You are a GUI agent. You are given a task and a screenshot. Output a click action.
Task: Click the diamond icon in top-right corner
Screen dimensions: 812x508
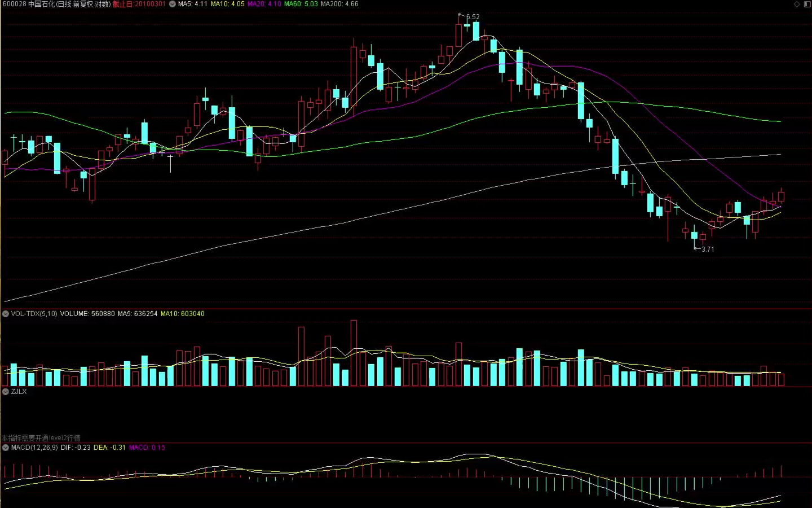(797, 4)
